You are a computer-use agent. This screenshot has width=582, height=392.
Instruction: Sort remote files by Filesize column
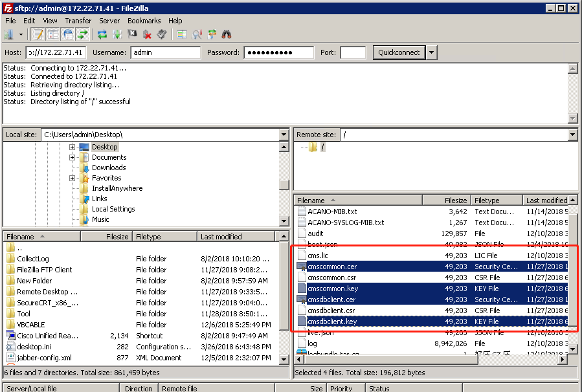click(x=447, y=201)
